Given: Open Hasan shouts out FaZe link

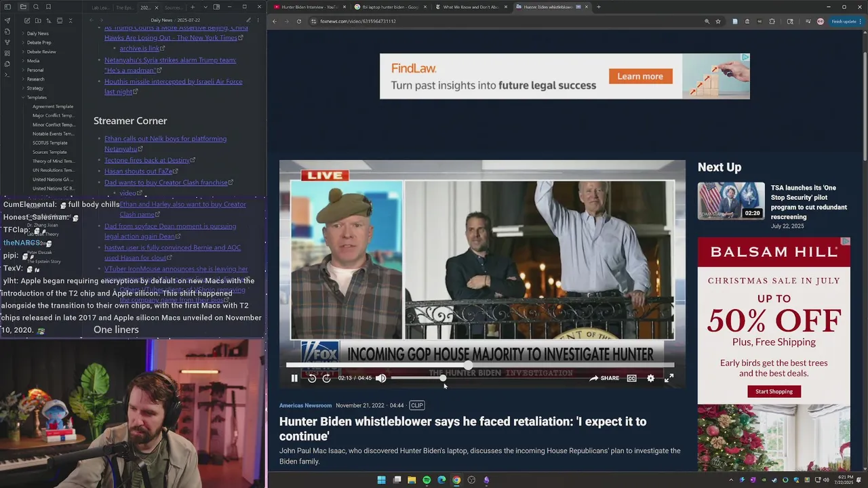Looking at the screenshot, I should pos(138,171).
